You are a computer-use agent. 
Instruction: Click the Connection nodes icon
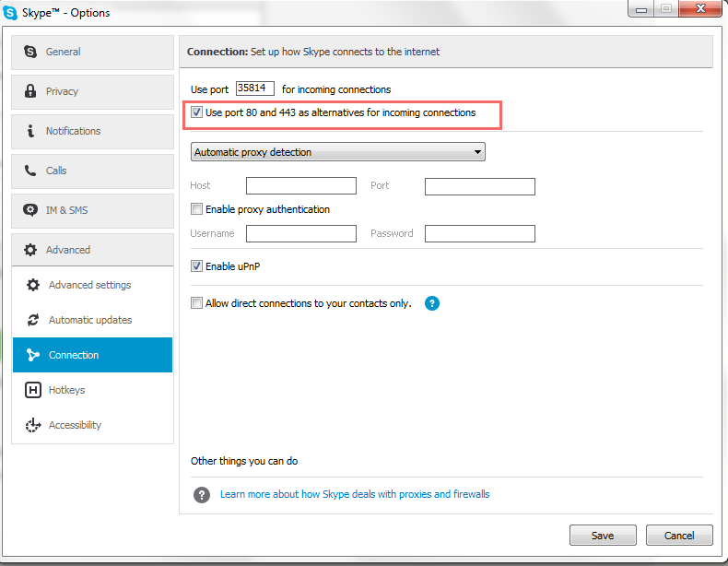tap(33, 355)
